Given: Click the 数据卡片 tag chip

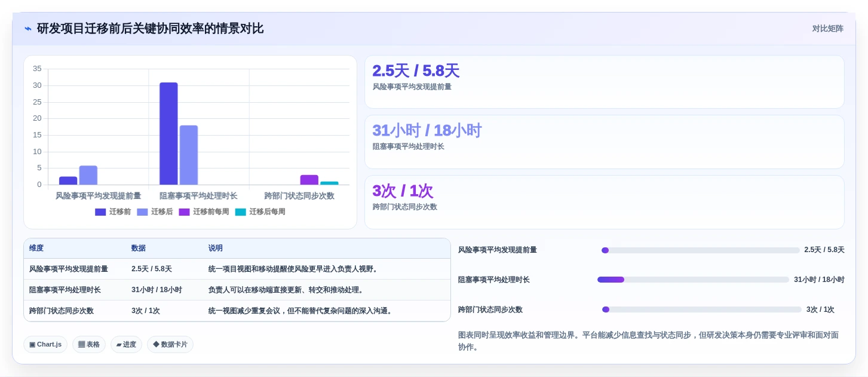Looking at the screenshot, I should coord(170,345).
